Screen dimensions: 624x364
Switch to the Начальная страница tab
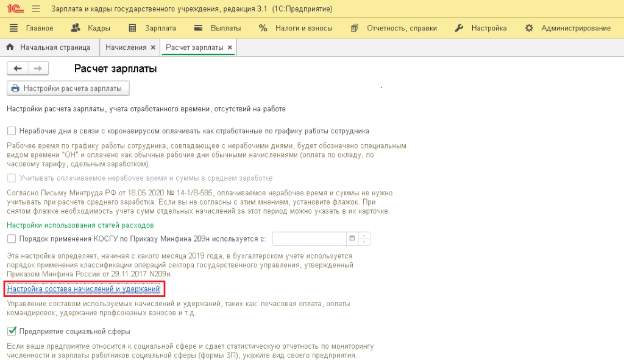49,47
